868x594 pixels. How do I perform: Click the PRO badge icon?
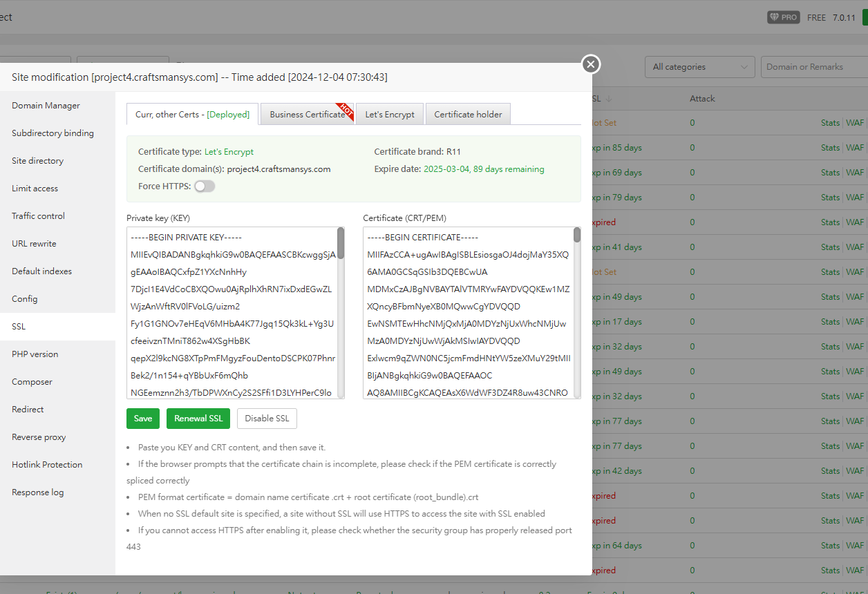[783, 17]
